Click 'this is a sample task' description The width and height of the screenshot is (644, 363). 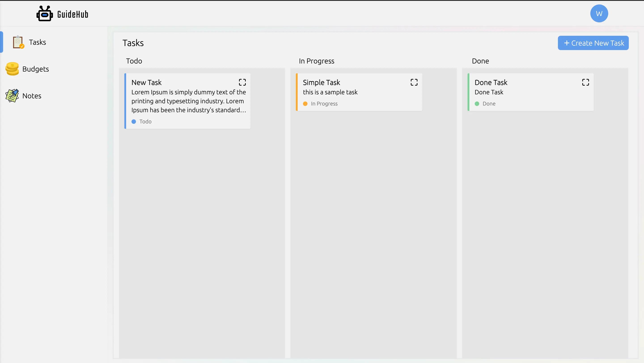330,92
